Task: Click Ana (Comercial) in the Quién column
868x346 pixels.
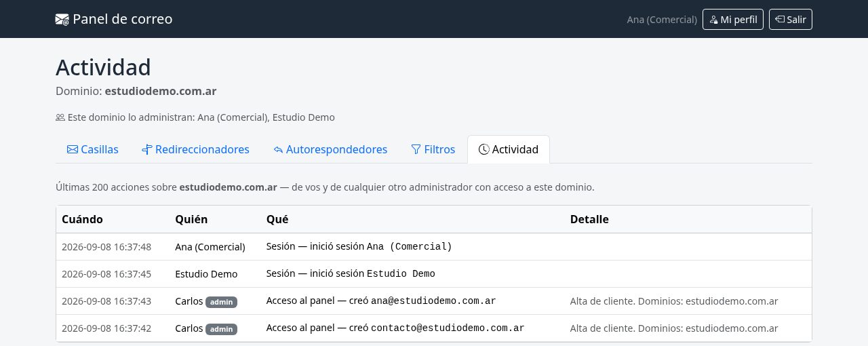Action: pyautogui.click(x=210, y=247)
